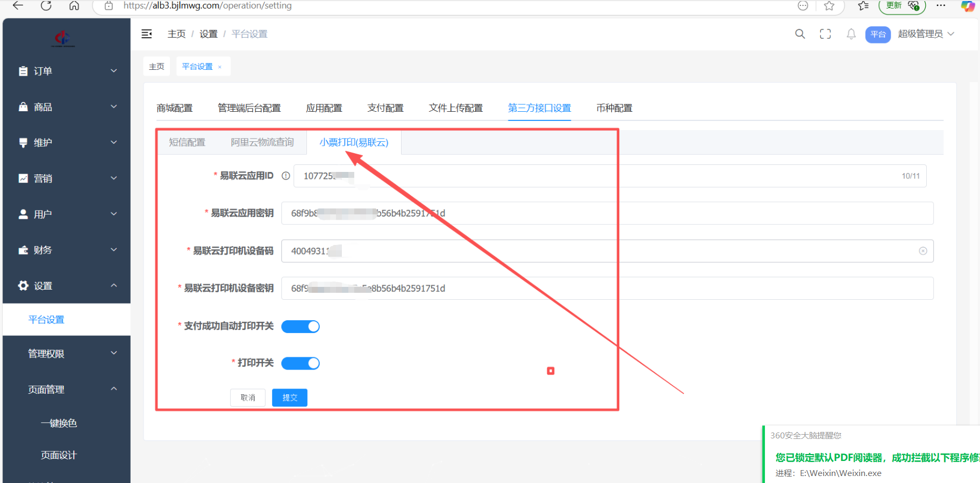980x483 pixels.
Task: Click the search magnifier icon in header
Action: point(800,34)
